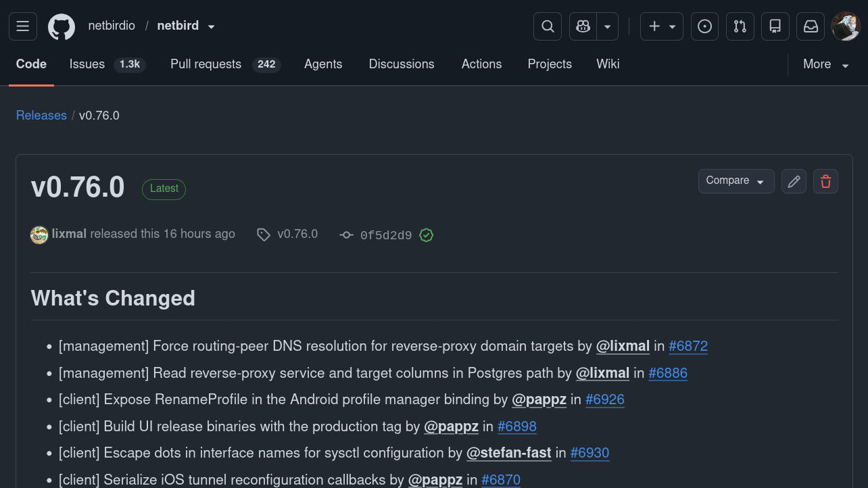Screen dimensions: 868x488
Task: Open pull request #6870
Action: tap(501, 480)
